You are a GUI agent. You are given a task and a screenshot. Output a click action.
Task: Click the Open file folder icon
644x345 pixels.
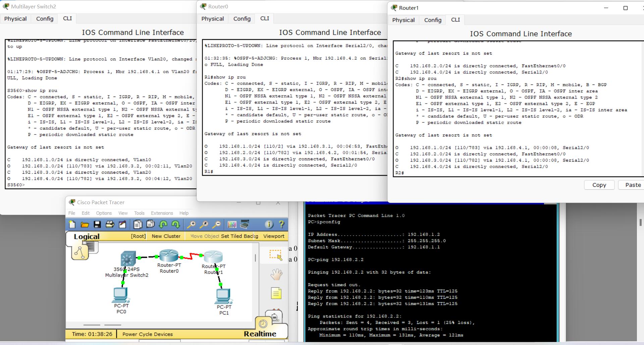[x=85, y=225]
